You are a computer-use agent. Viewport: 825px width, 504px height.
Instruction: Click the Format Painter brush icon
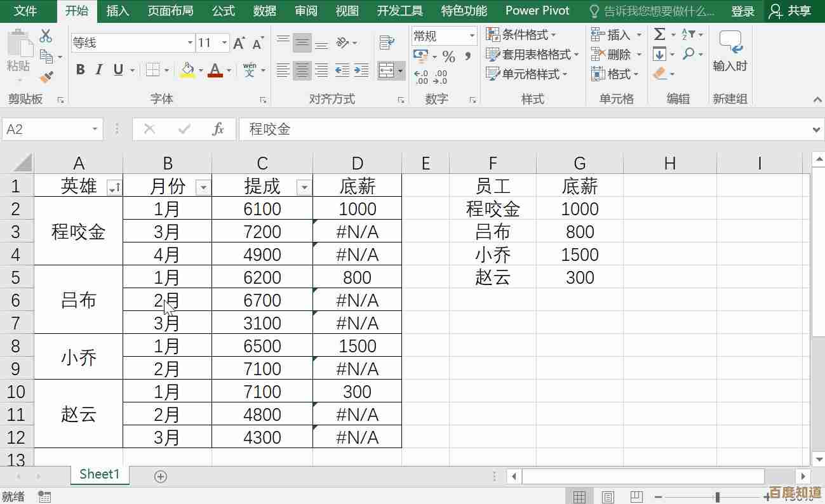46,77
